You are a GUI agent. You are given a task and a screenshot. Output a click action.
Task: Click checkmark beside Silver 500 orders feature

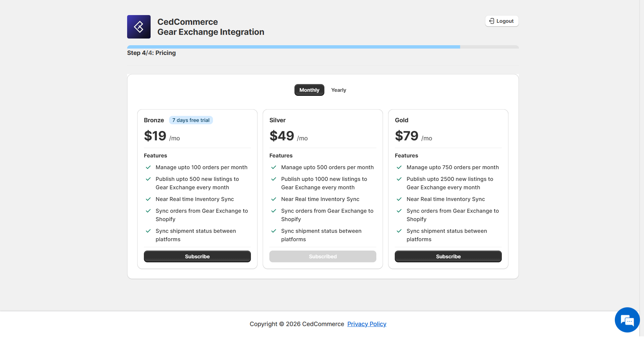click(x=274, y=167)
